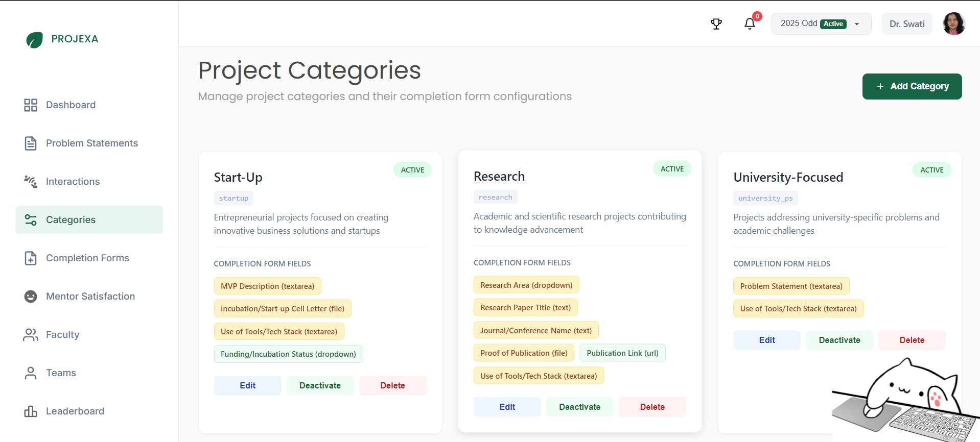Click Start-Up's Use of Tools/Tech Stack chip

point(279,332)
